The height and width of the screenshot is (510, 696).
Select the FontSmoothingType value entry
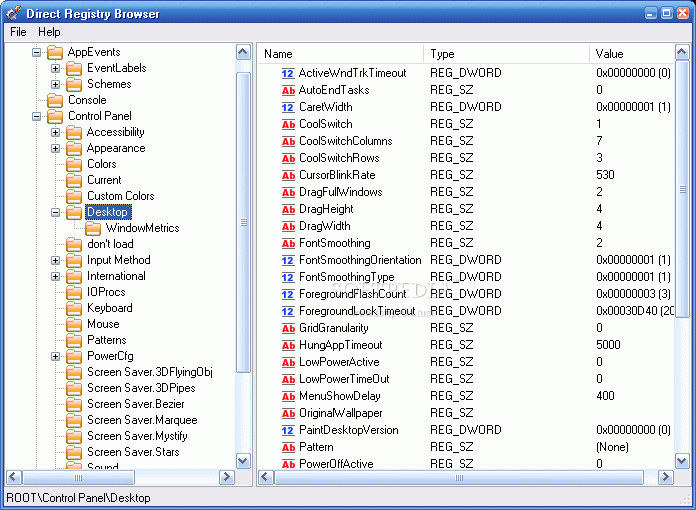pos(347,277)
